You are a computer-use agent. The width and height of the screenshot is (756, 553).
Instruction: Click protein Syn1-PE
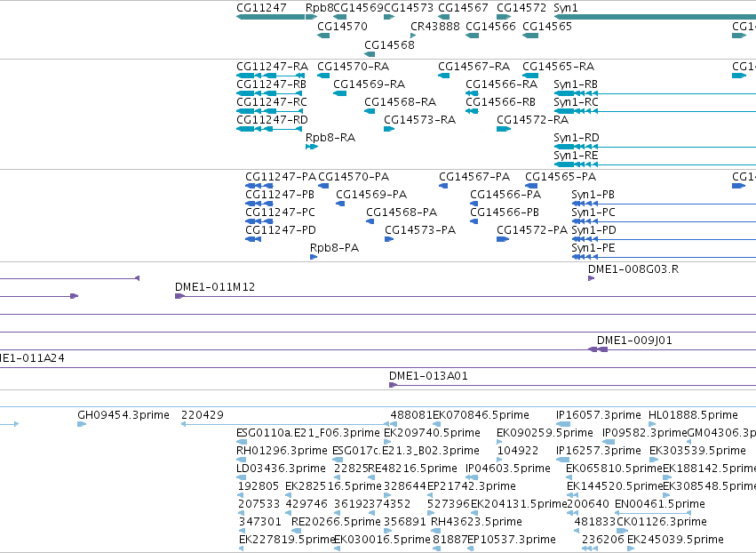[x=593, y=248]
